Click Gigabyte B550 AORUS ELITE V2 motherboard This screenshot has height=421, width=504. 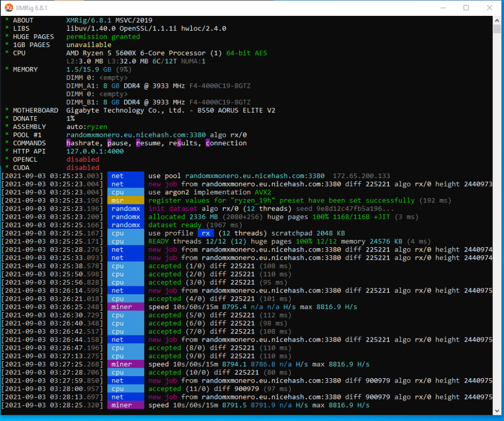[171, 110]
